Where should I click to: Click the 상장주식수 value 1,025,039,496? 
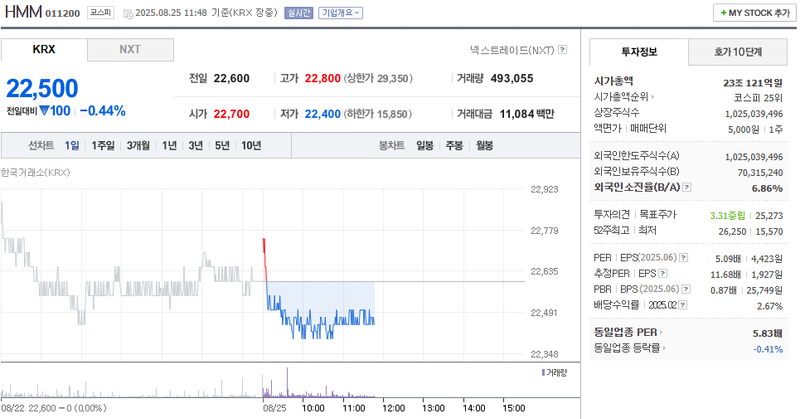[754, 113]
